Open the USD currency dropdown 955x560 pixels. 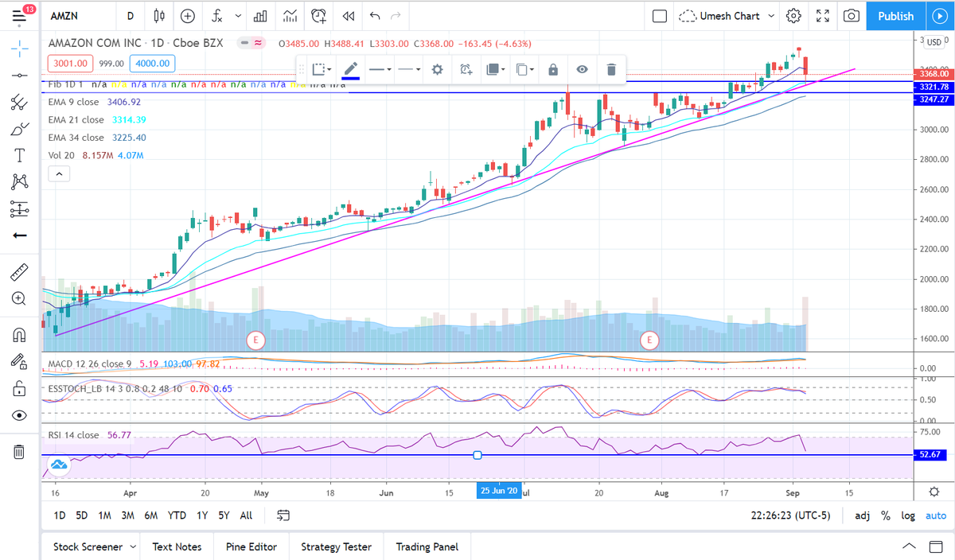tap(935, 42)
